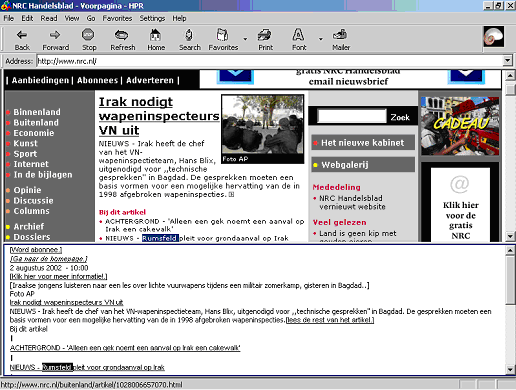
Task: Go to the Economie section
Action: click(33, 133)
